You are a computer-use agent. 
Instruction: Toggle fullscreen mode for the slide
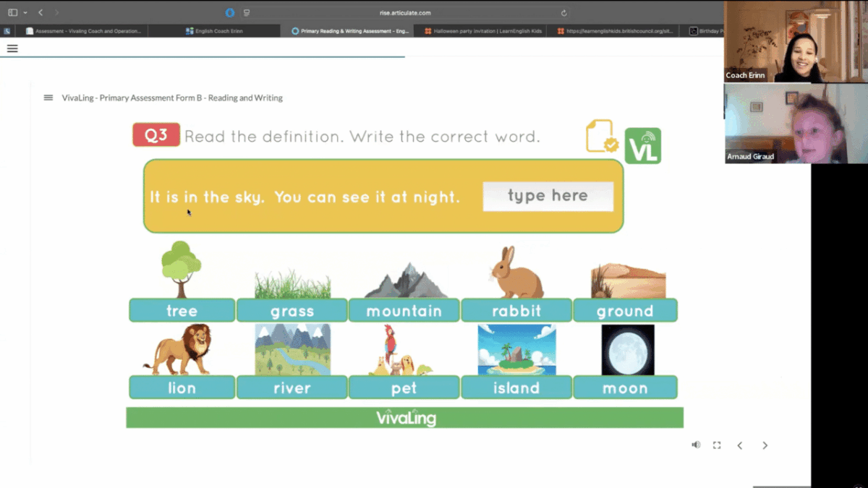click(717, 445)
